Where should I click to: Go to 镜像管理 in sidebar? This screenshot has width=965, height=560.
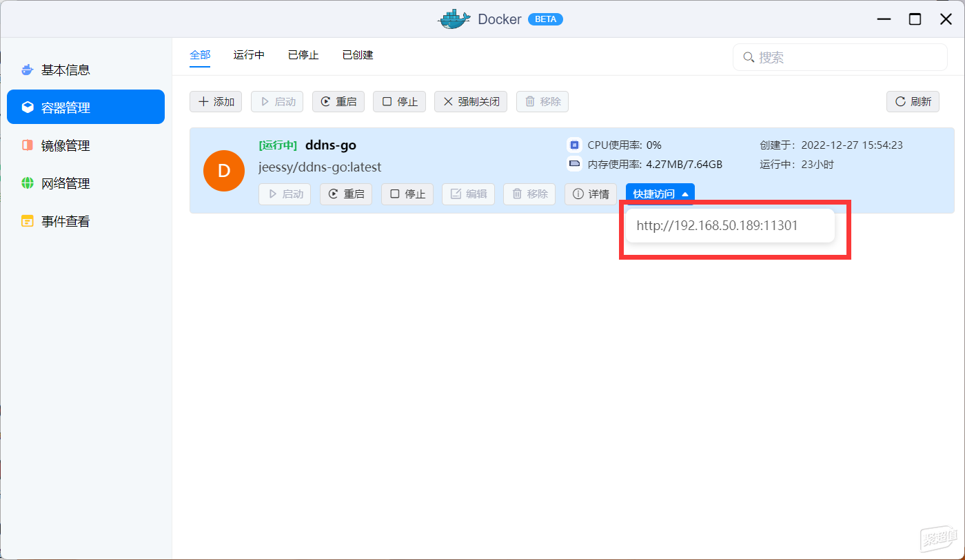click(85, 145)
